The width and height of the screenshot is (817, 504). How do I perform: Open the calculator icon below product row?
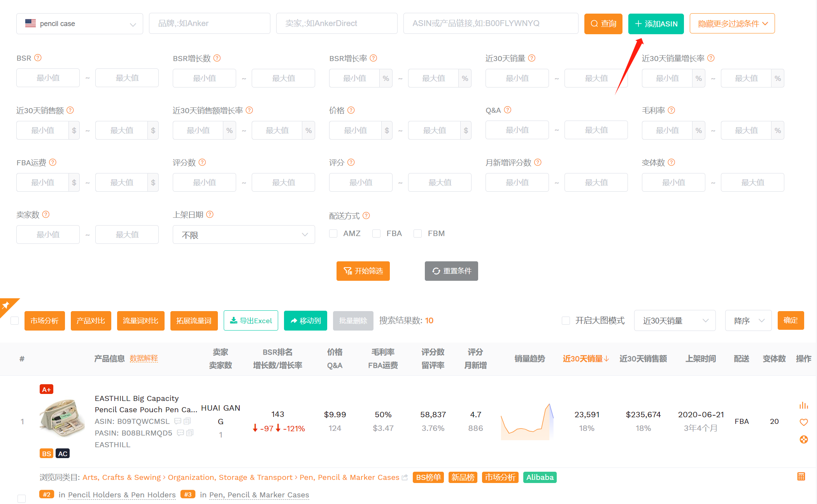click(801, 476)
